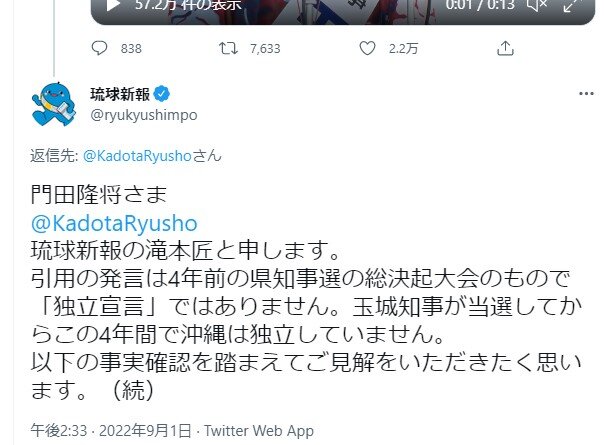The image size is (612, 445).
Task: Click the Twitter Web App source label
Action: [259, 431]
